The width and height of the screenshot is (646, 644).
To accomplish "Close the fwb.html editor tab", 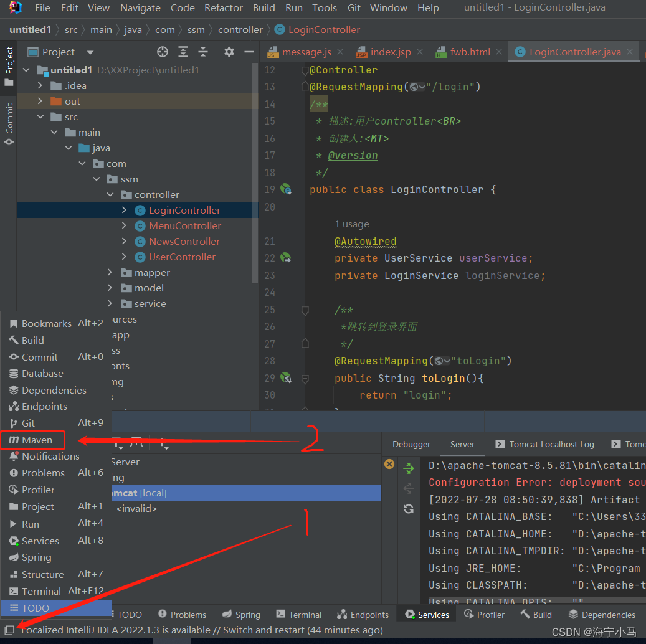I will click(x=499, y=52).
